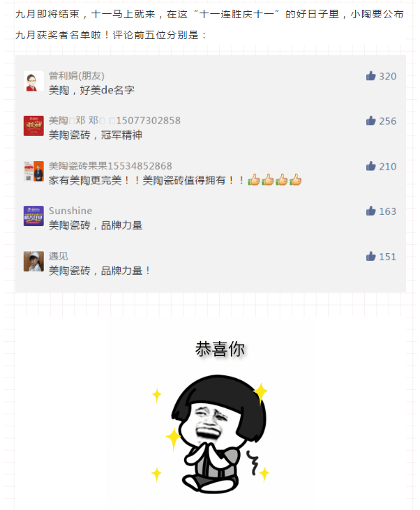Viewport: 420px width, 510px height.
Task: Click the comment text 美陶，好美de名字
Action: point(91,90)
